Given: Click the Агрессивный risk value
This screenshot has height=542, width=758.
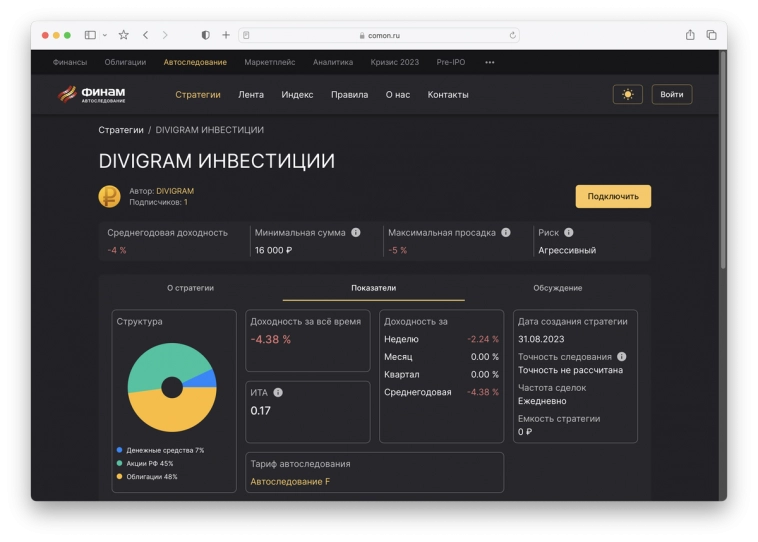Looking at the screenshot, I should [567, 250].
